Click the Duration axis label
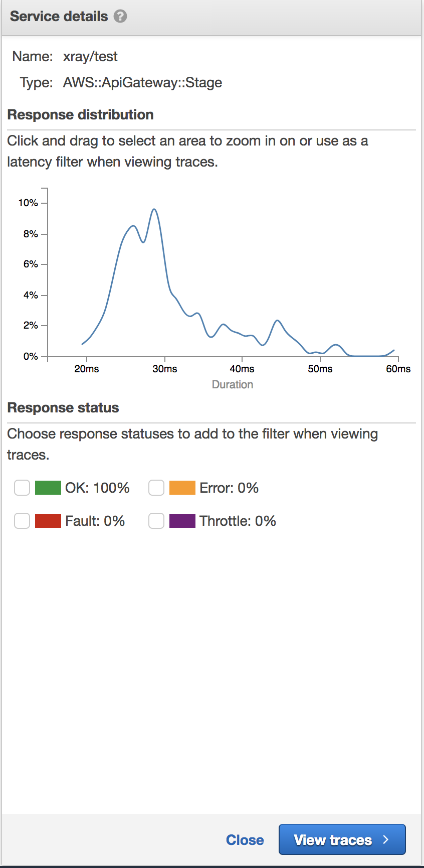 232,384
